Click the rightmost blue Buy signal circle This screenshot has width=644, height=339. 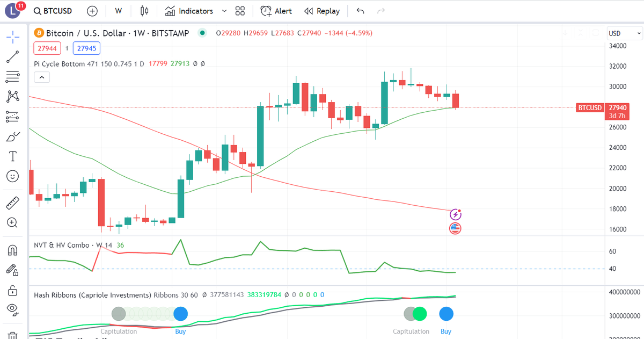coord(446,314)
